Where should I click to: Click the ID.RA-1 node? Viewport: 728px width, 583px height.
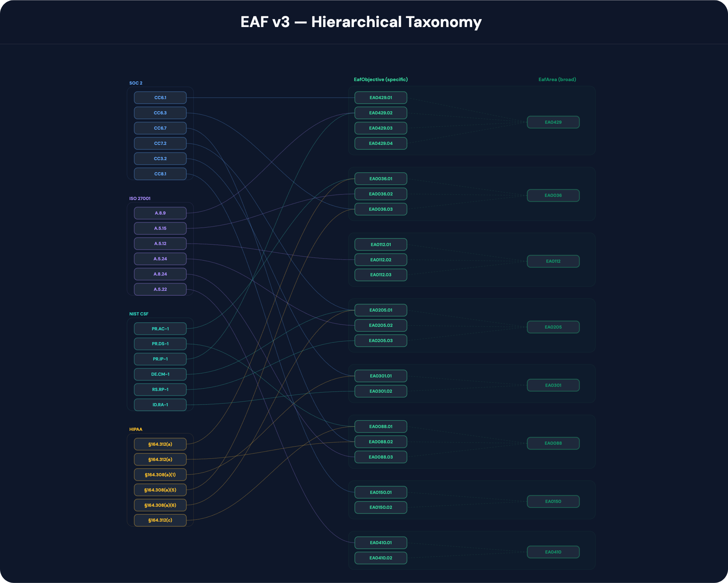pyautogui.click(x=160, y=405)
